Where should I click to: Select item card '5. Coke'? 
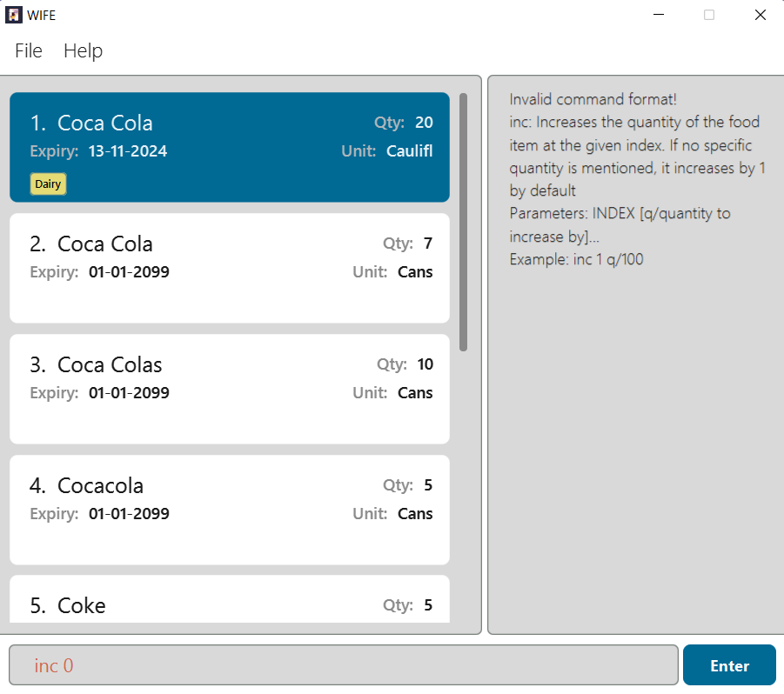pos(230,599)
